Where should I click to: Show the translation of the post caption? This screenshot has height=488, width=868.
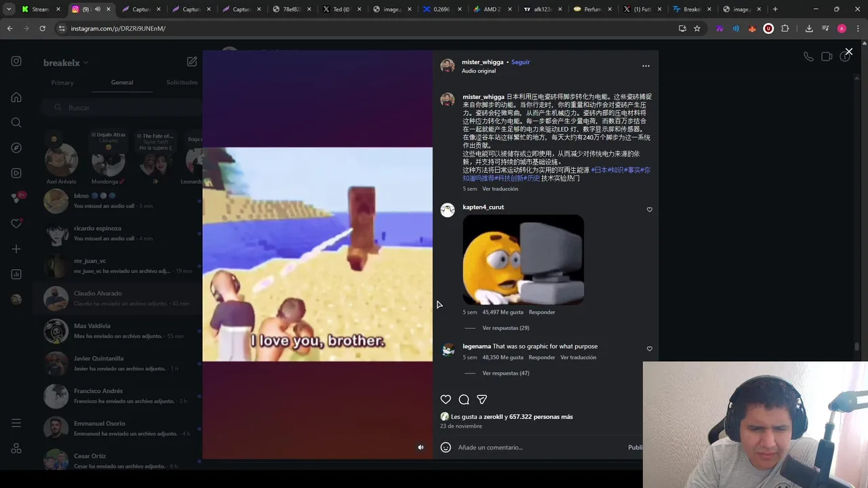tap(500, 189)
